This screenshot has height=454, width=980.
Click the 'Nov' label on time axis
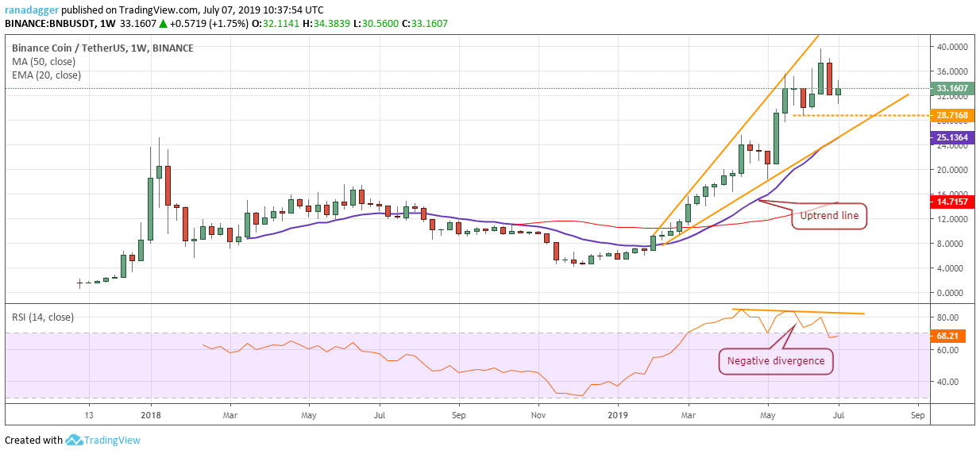[x=538, y=415]
